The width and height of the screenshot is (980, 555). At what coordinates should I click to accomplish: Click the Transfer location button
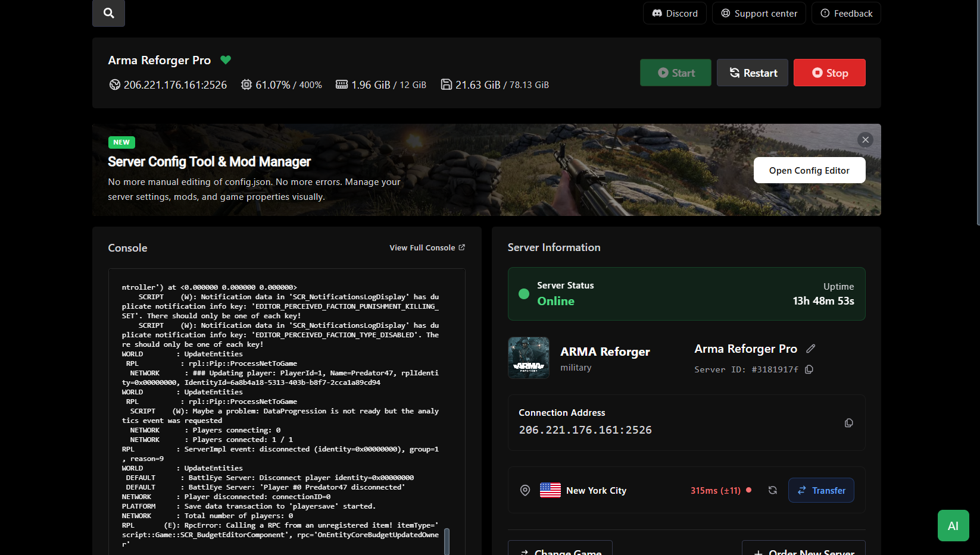point(820,490)
